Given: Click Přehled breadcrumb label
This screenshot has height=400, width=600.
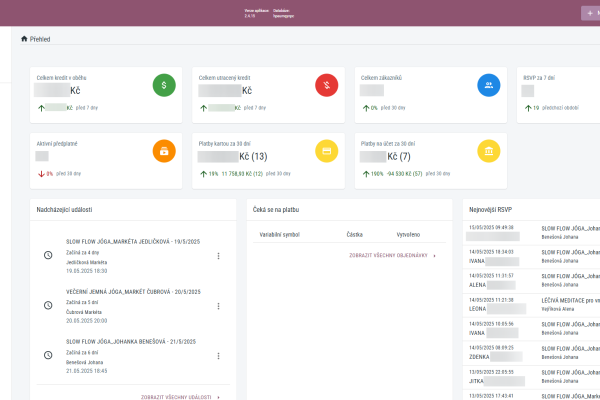Looking at the screenshot, I should coord(40,39).
